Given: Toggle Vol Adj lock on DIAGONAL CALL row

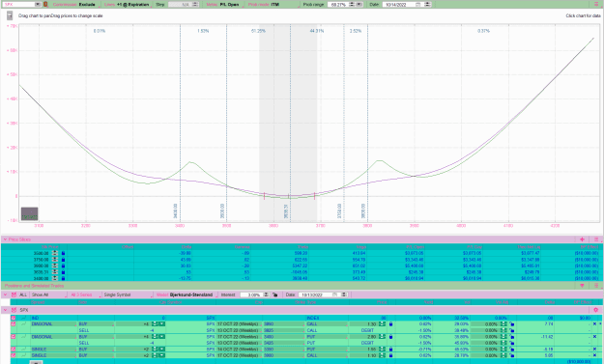Looking at the screenshot, I should pyautogui.click(x=512, y=324).
